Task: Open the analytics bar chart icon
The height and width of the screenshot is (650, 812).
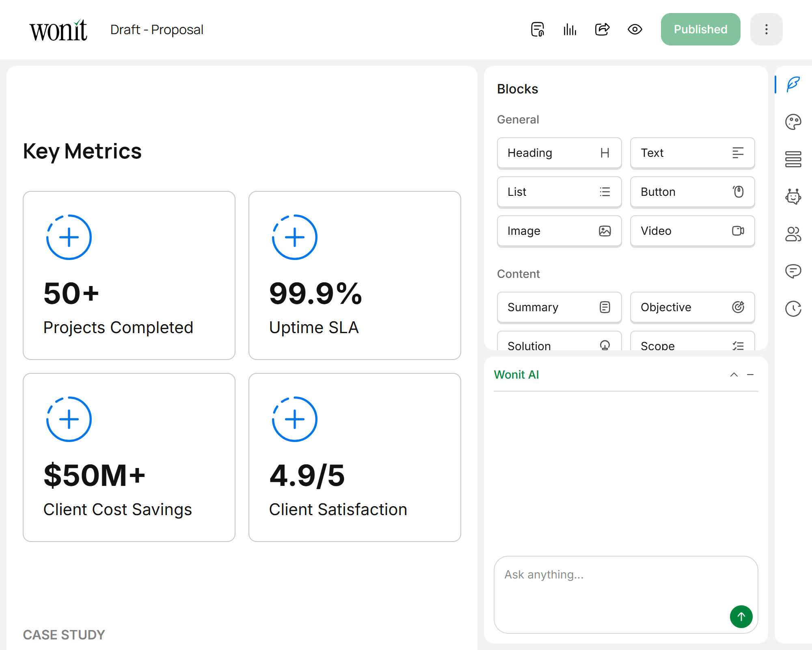Action: click(570, 29)
